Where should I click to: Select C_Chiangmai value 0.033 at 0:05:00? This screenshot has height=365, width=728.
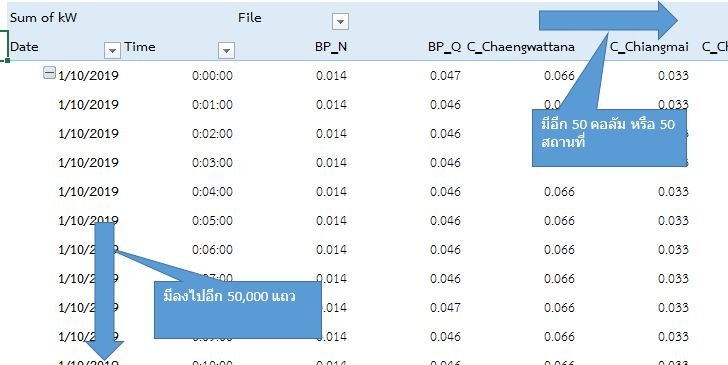(x=673, y=221)
